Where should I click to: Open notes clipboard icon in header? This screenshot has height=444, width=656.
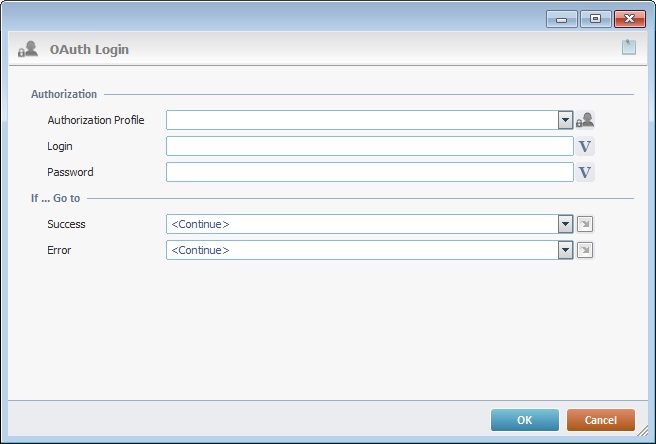coord(629,47)
